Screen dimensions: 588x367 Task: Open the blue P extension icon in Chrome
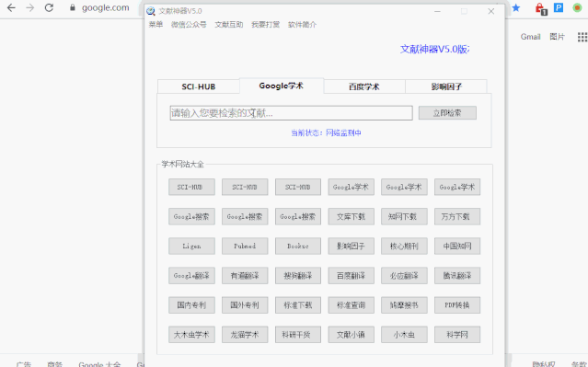[559, 7]
